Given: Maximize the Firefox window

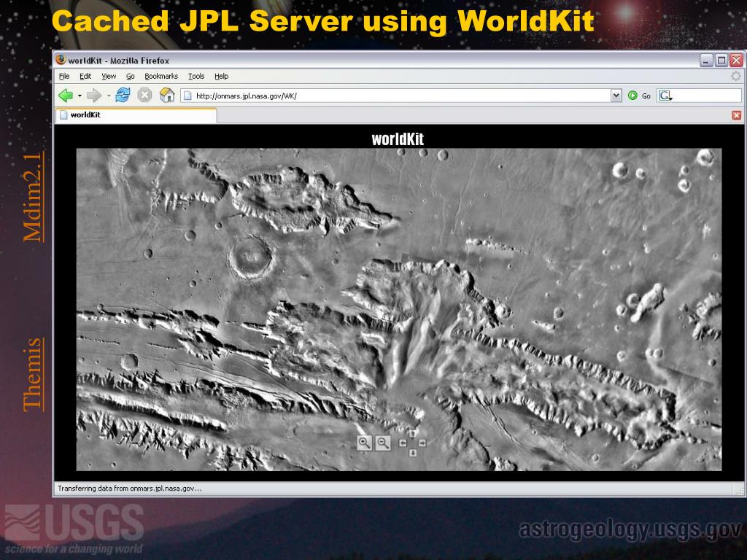Looking at the screenshot, I should coord(721,61).
